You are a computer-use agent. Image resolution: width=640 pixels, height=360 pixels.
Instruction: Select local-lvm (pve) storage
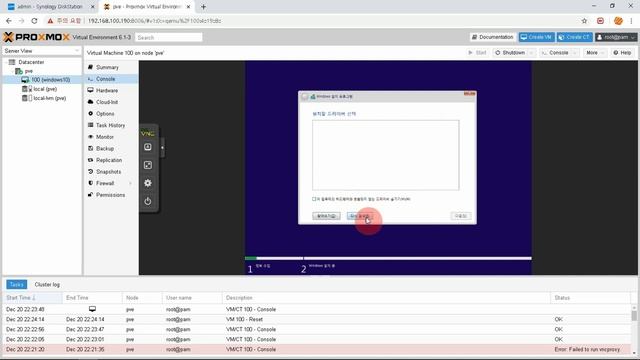[x=49, y=98]
